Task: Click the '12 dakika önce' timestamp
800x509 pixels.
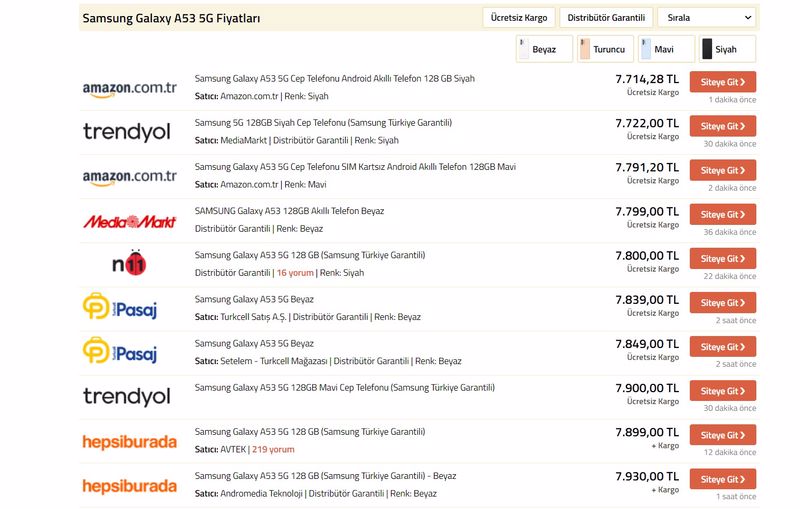Action: tap(730, 452)
